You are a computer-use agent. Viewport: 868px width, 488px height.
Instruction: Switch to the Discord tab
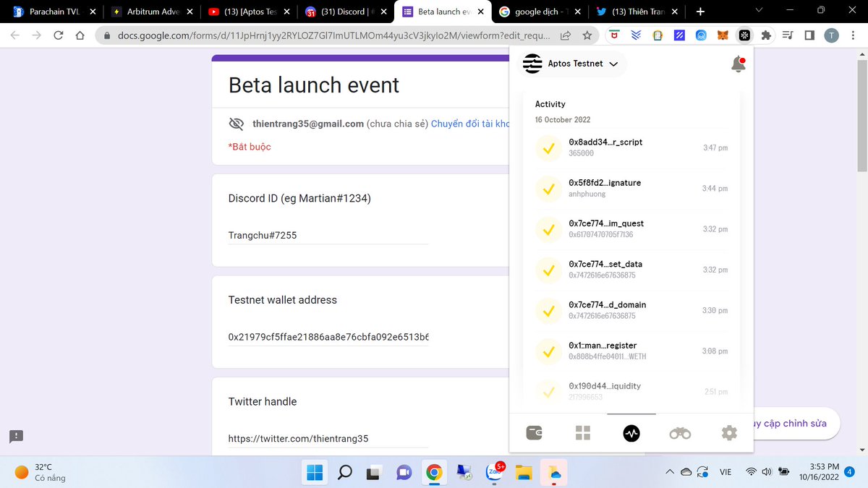pos(346,12)
